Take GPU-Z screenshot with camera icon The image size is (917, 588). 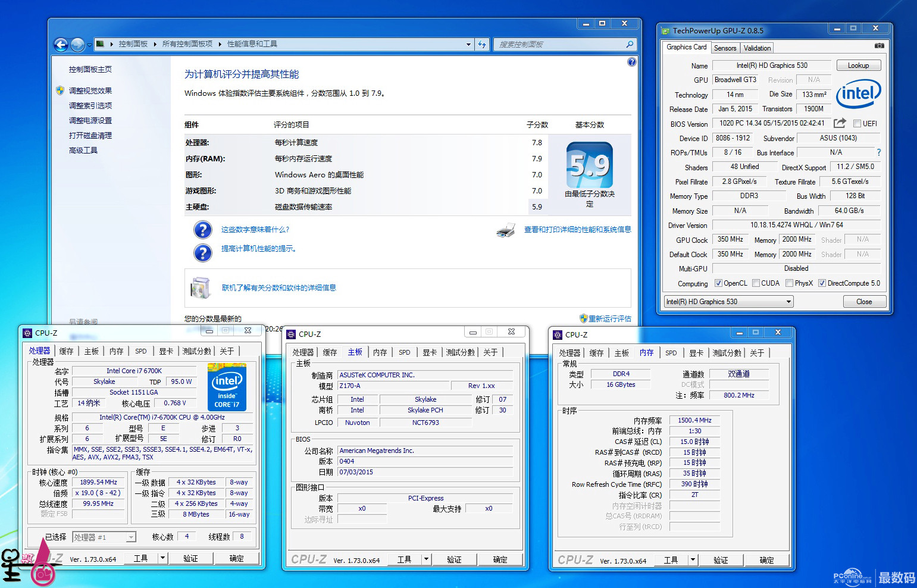pos(879,46)
